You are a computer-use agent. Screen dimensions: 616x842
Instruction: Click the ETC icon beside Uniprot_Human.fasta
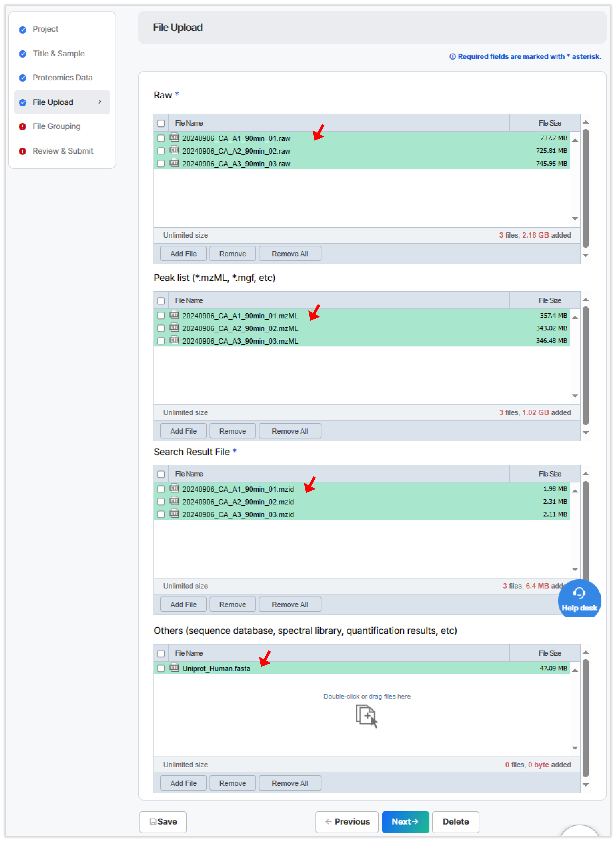[x=174, y=668]
